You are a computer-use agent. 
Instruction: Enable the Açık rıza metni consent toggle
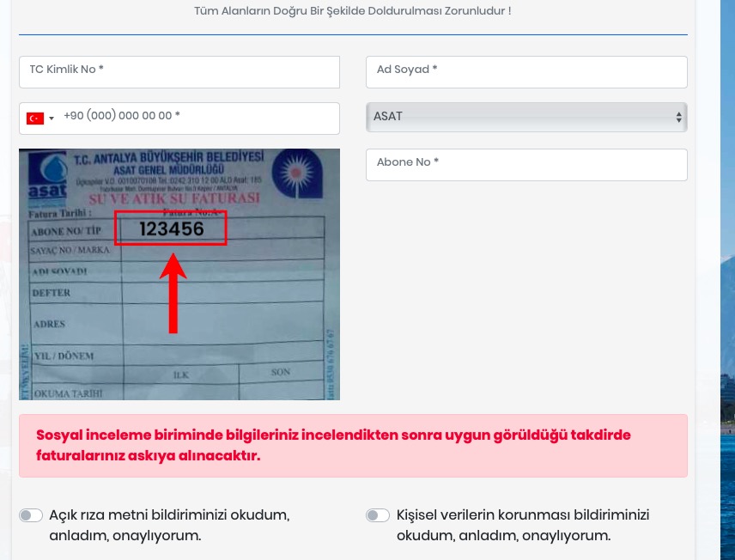coord(31,515)
